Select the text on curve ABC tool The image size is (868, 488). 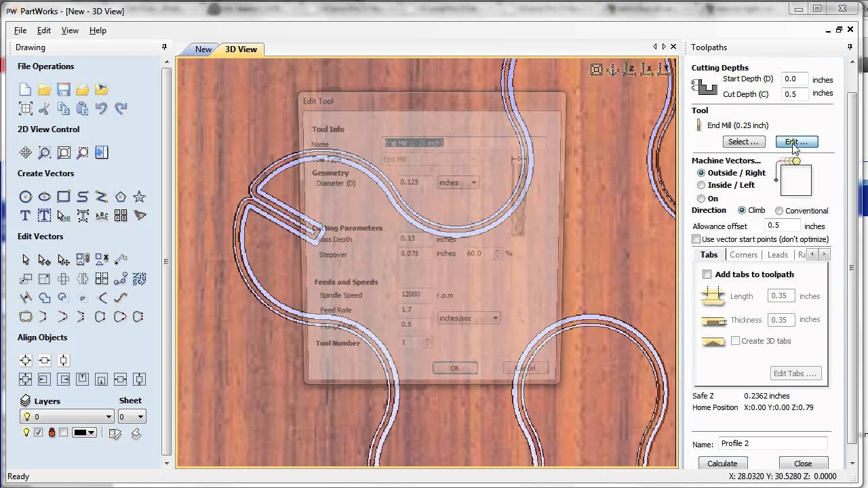click(101, 216)
